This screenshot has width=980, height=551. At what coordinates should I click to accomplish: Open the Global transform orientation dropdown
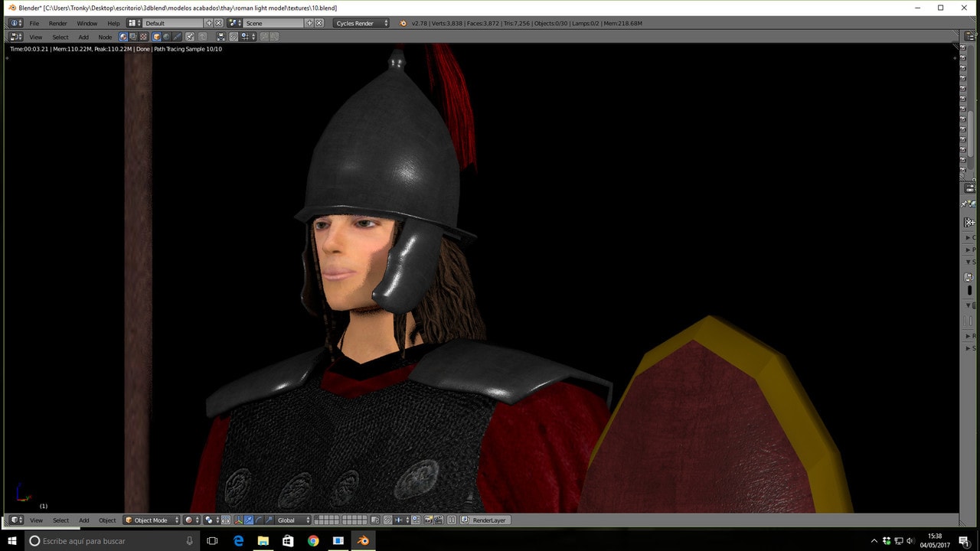click(294, 520)
